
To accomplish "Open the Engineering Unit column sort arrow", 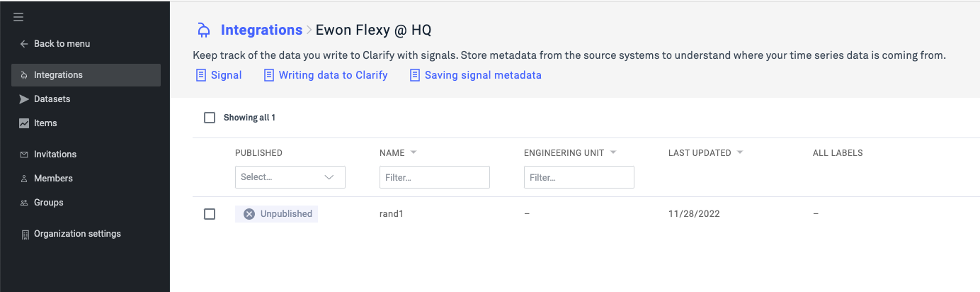I will 613,152.
